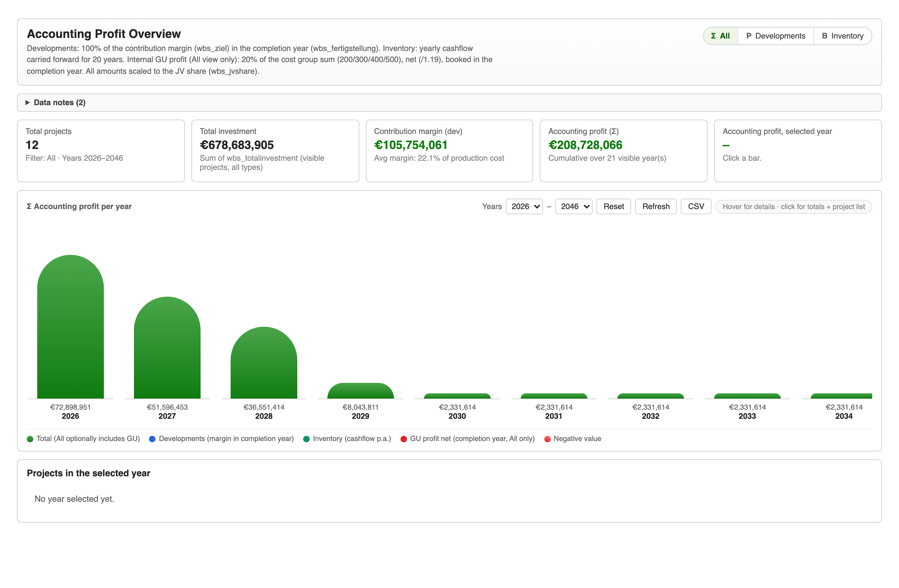899x588 pixels.
Task: Click the Contribution margin value €105,754,061
Action: click(x=411, y=145)
